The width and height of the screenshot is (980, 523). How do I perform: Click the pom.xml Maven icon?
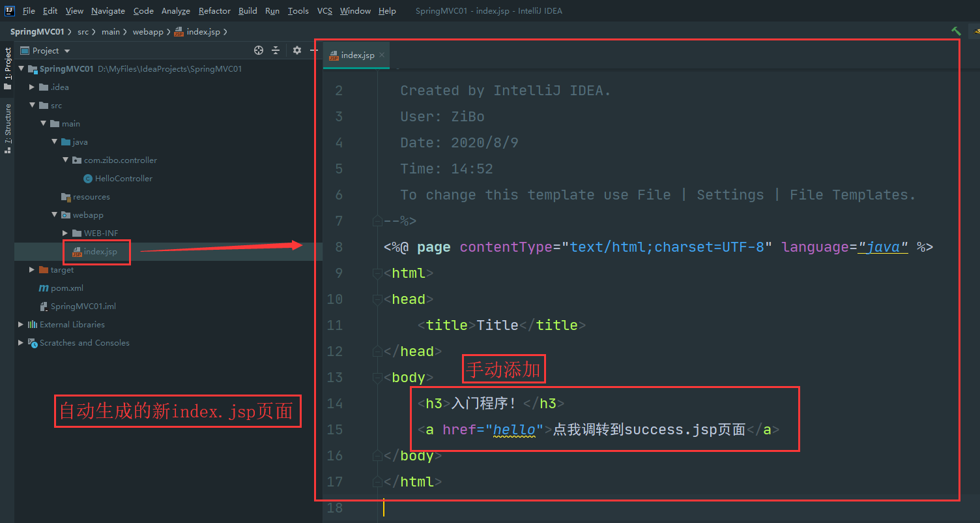pyautogui.click(x=44, y=288)
